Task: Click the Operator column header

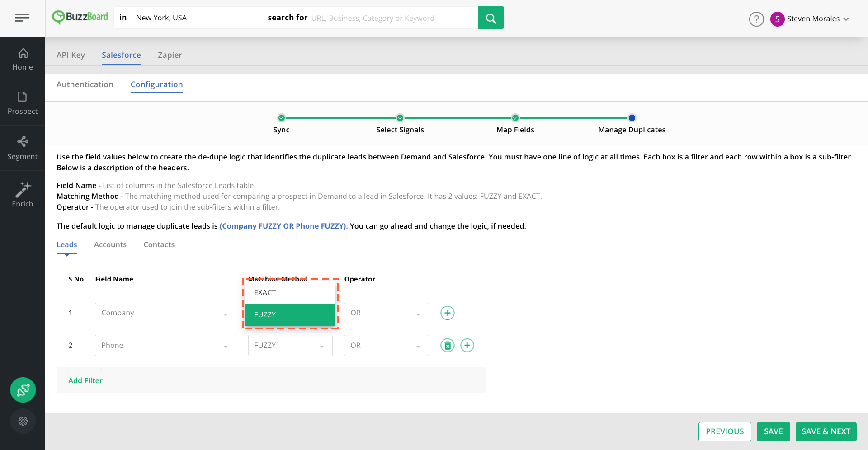Action: coord(360,279)
